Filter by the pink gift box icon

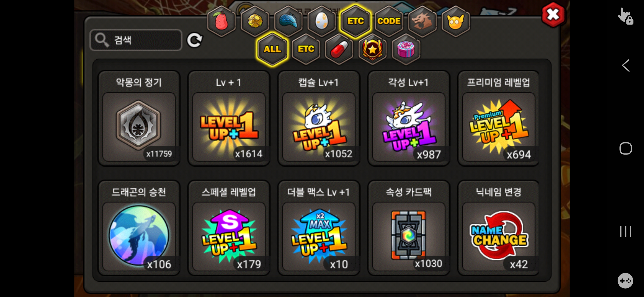406,49
